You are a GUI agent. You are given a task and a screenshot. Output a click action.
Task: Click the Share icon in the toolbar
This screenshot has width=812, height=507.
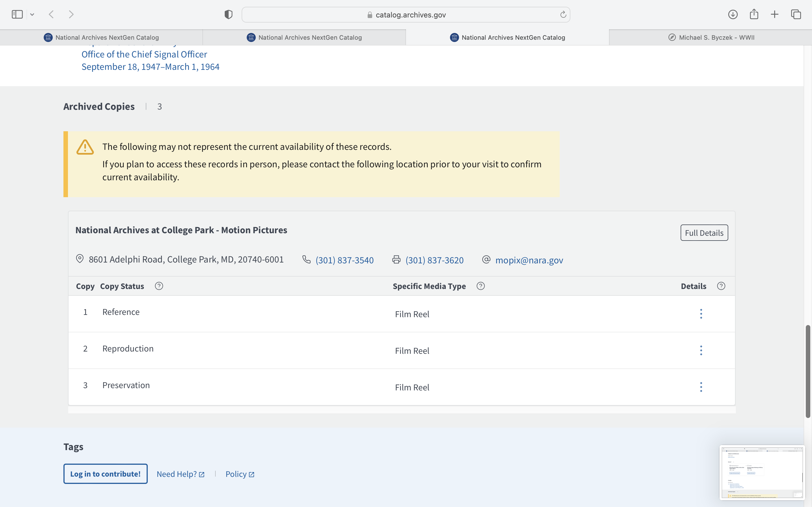tap(754, 14)
